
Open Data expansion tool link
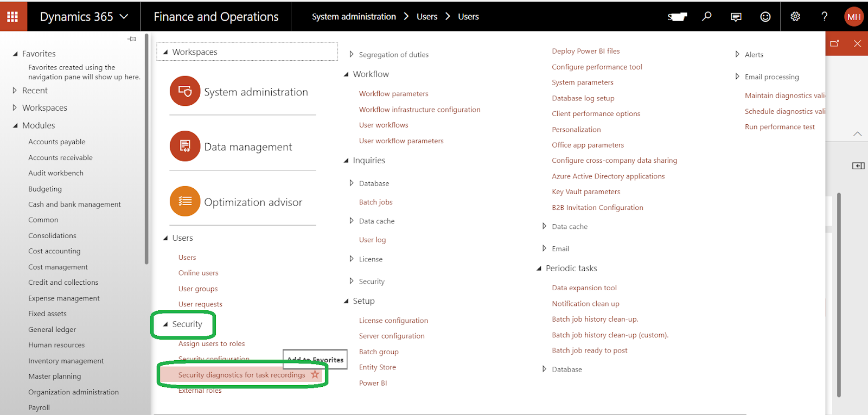pyautogui.click(x=584, y=288)
